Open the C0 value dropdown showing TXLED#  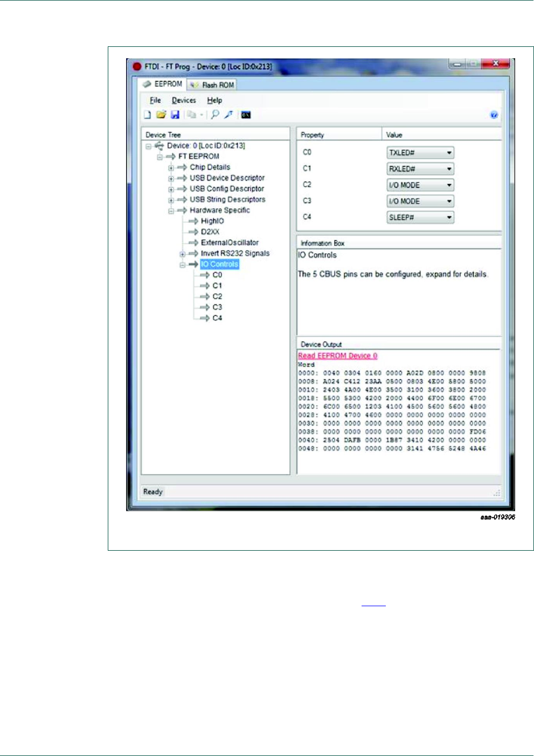(420, 153)
